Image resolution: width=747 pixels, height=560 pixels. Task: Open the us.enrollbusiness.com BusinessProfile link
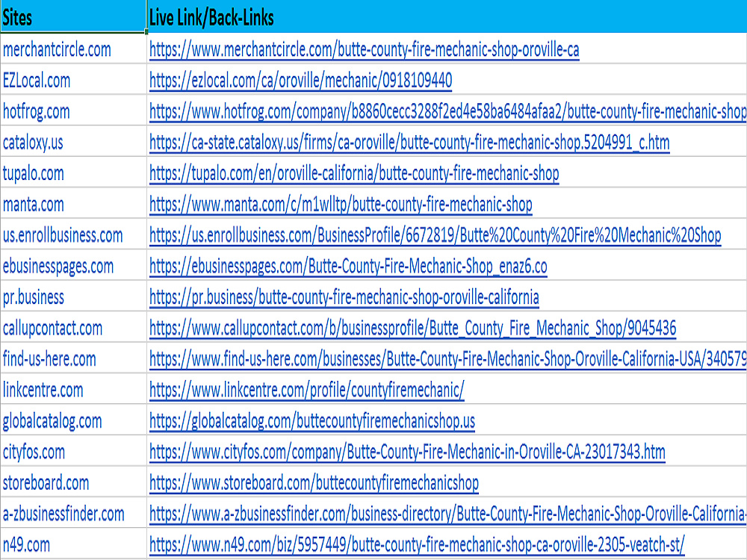435,235
